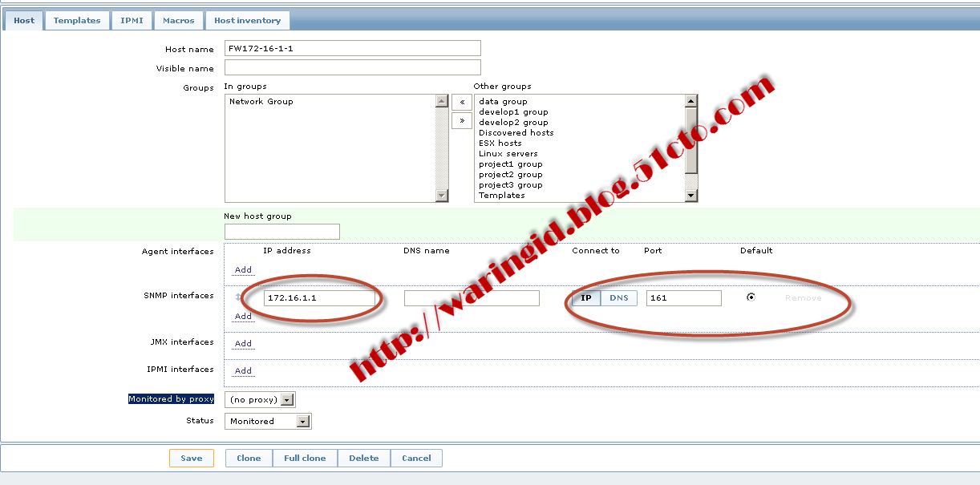The width and height of the screenshot is (980, 485).
Task: Move group left with « button
Action: 461,103
